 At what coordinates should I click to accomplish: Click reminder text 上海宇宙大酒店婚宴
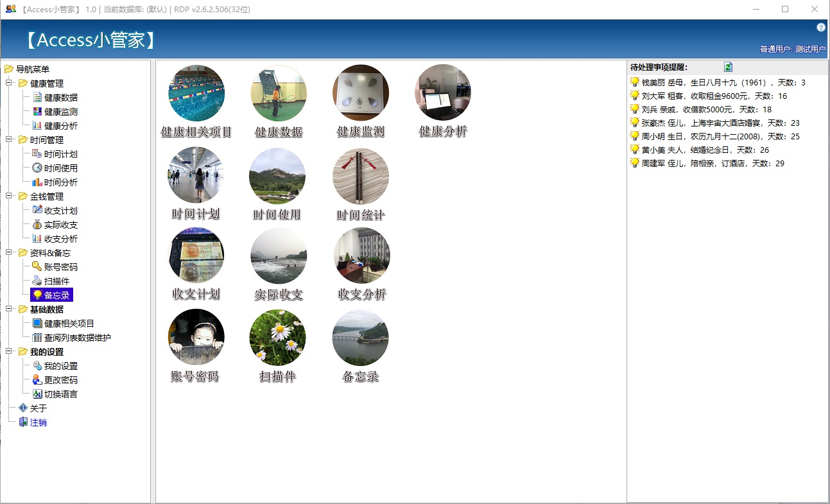pos(729,123)
